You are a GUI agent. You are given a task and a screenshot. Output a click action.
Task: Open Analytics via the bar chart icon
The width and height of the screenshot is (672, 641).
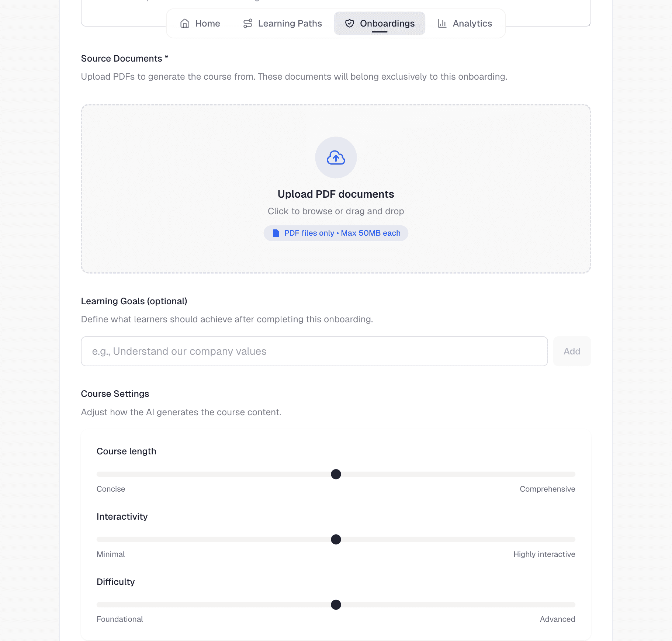coord(442,23)
